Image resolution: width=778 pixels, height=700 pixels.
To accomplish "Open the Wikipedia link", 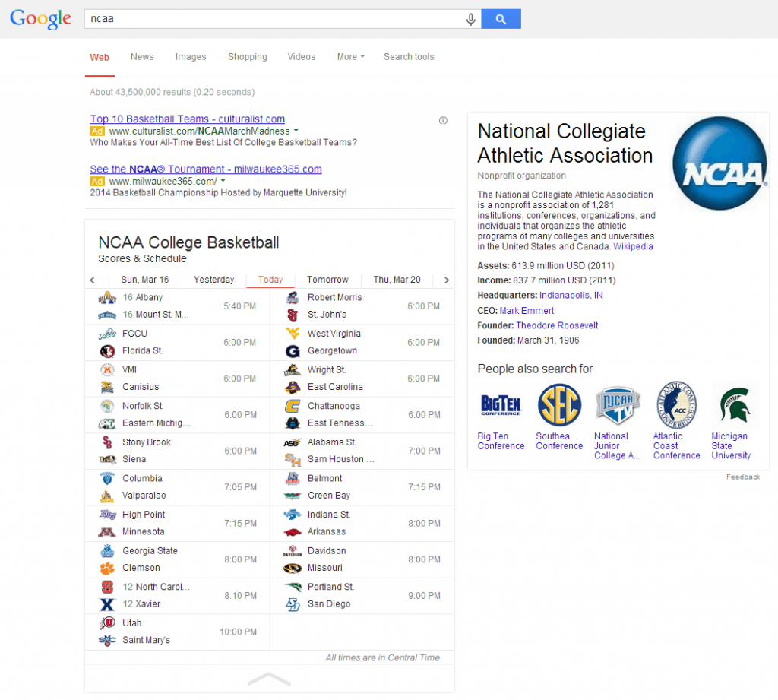I will point(633,247).
